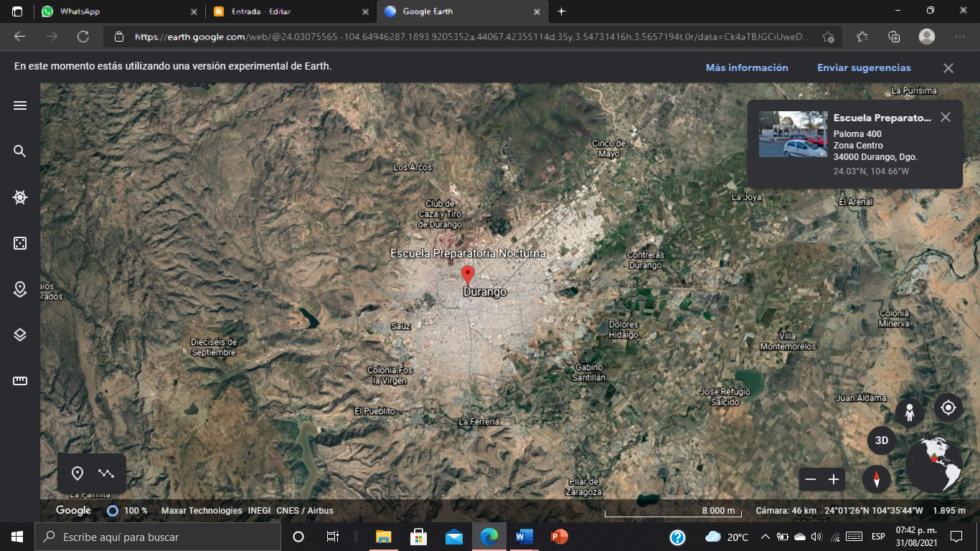Click the 100 % loading indicator

click(x=128, y=511)
